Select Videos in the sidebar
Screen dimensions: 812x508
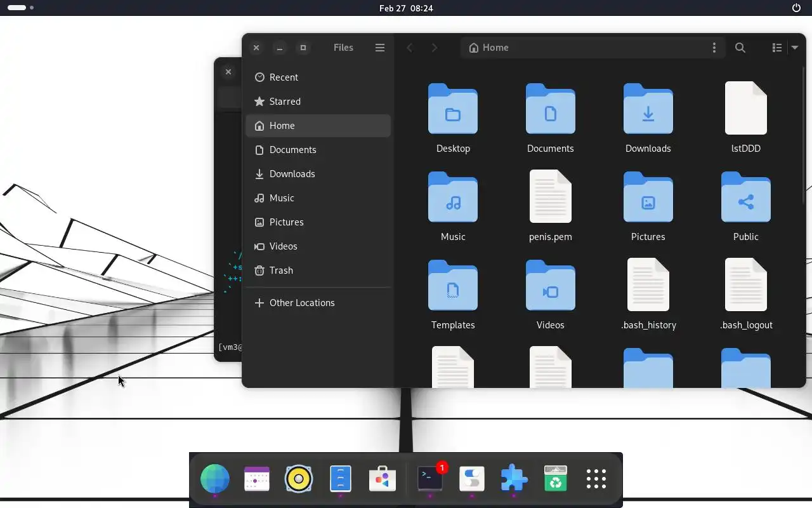pyautogui.click(x=318, y=246)
